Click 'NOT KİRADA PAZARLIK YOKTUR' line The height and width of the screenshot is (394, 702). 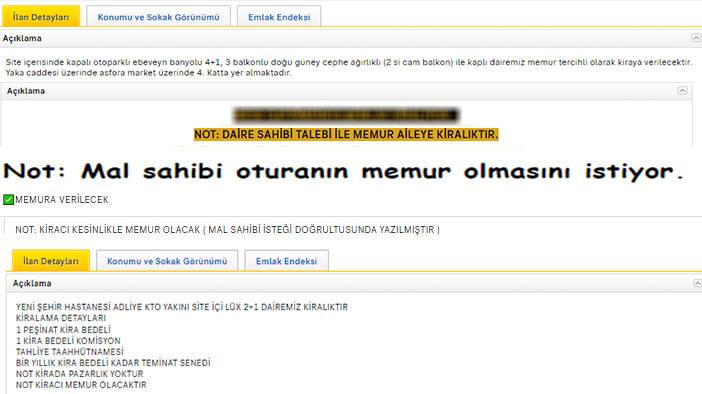tap(80, 374)
